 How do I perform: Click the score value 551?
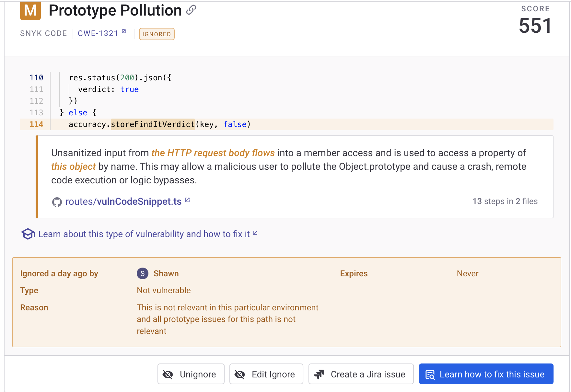pyautogui.click(x=535, y=26)
